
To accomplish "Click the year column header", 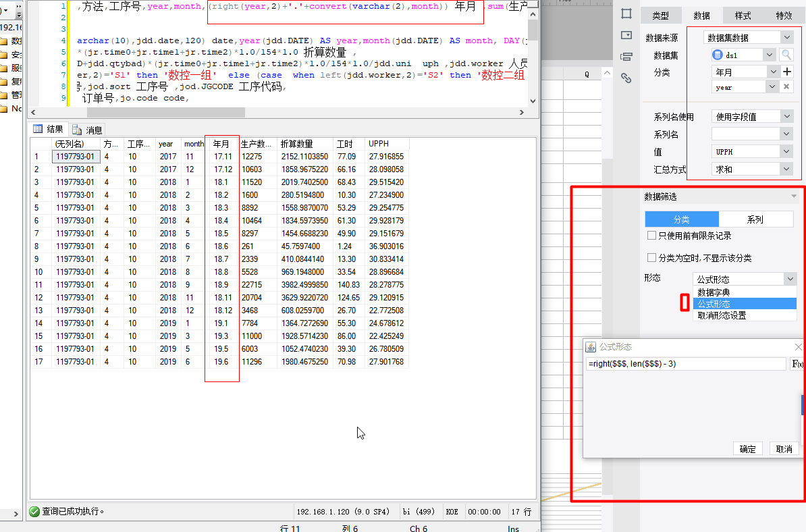I will coord(169,144).
